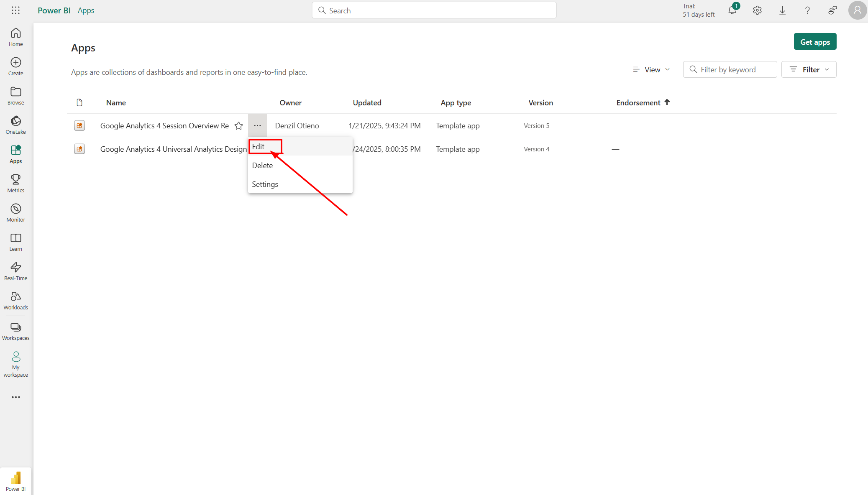Open help question mark

point(807,10)
